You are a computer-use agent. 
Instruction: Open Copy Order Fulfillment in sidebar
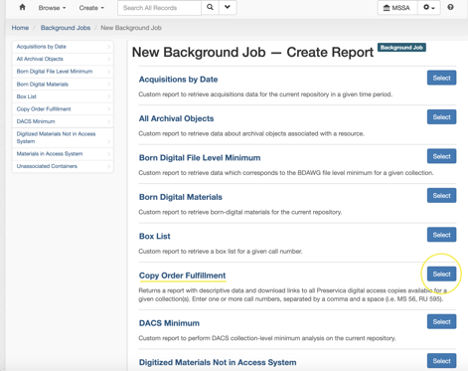(63, 109)
